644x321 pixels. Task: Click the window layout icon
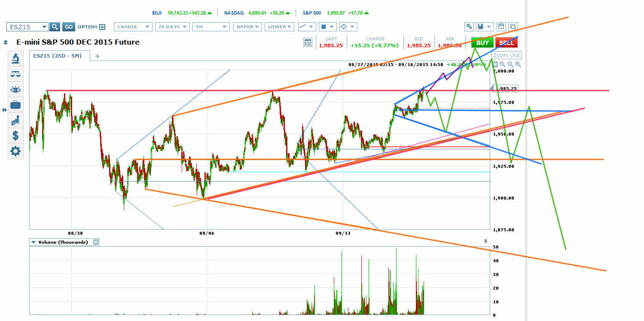tap(501, 26)
